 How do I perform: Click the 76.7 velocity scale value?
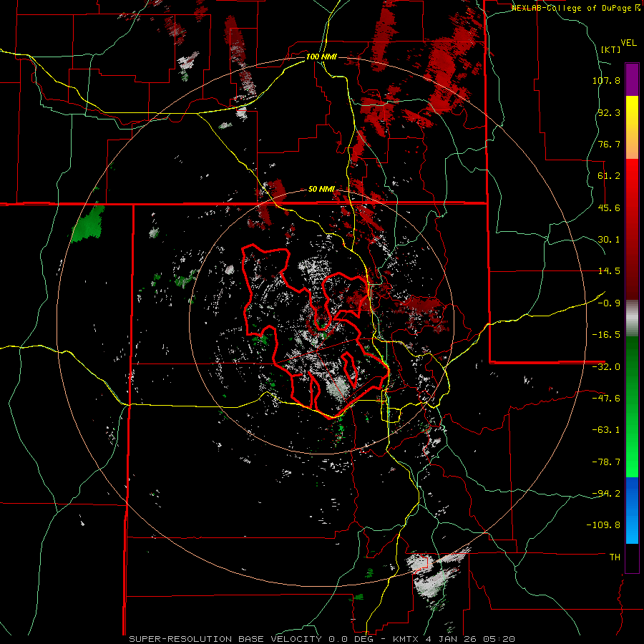pos(609,144)
